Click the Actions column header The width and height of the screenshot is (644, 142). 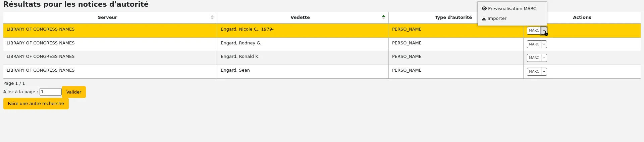(x=582, y=17)
